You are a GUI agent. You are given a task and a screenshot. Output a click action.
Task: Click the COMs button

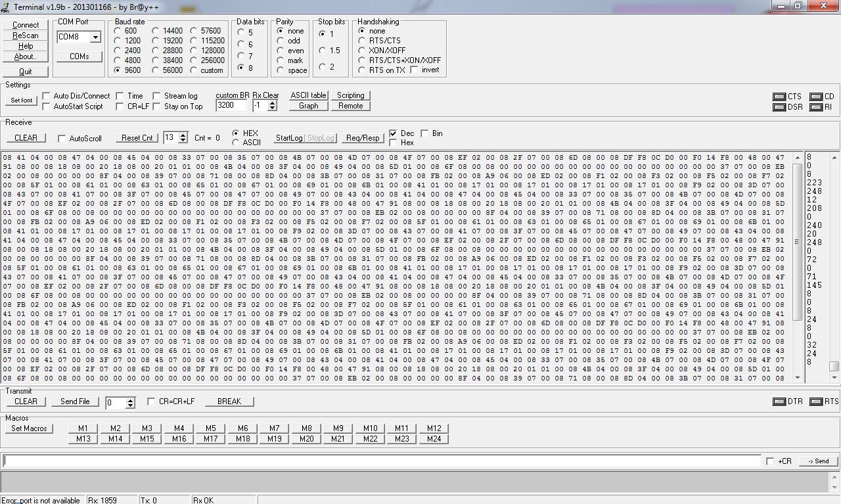(x=79, y=57)
